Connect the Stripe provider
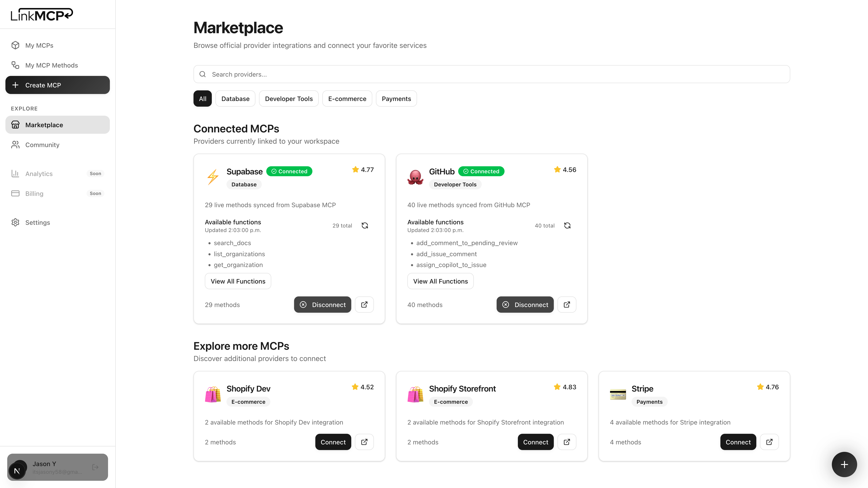Image resolution: width=868 pixels, height=488 pixels. coord(738,442)
